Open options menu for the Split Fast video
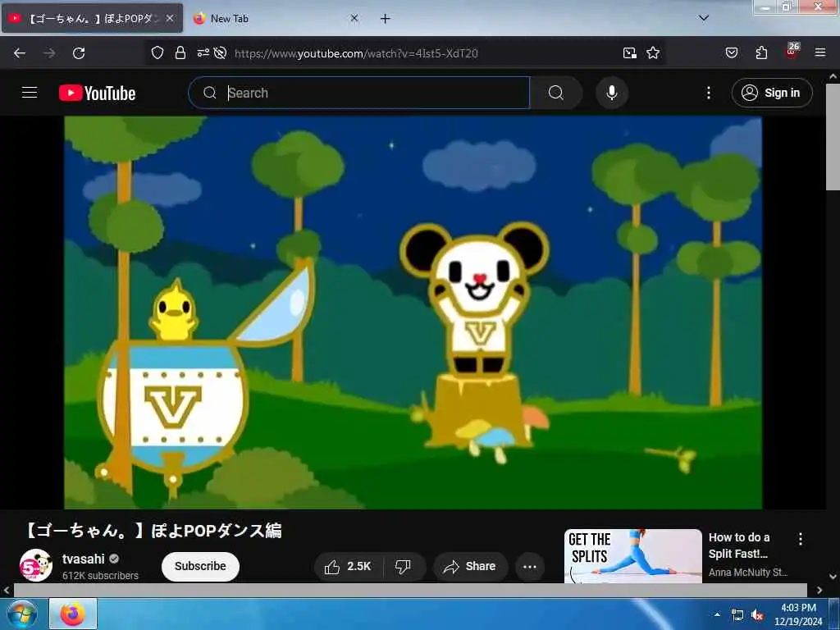The width and height of the screenshot is (840, 630). [x=801, y=539]
